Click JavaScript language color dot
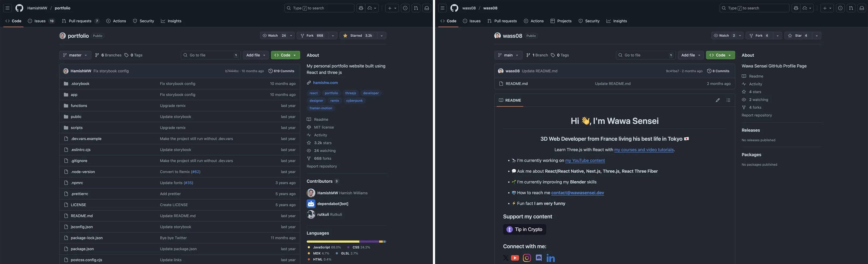Image resolution: width=868 pixels, height=264 pixels. tap(309, 248)
